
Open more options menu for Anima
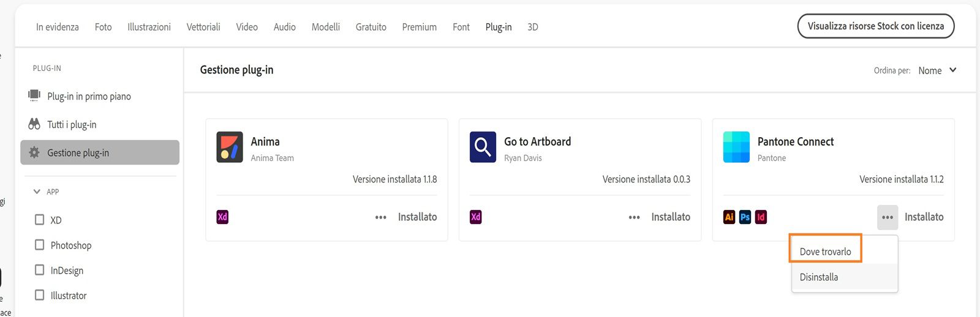(x=381, y=217)
